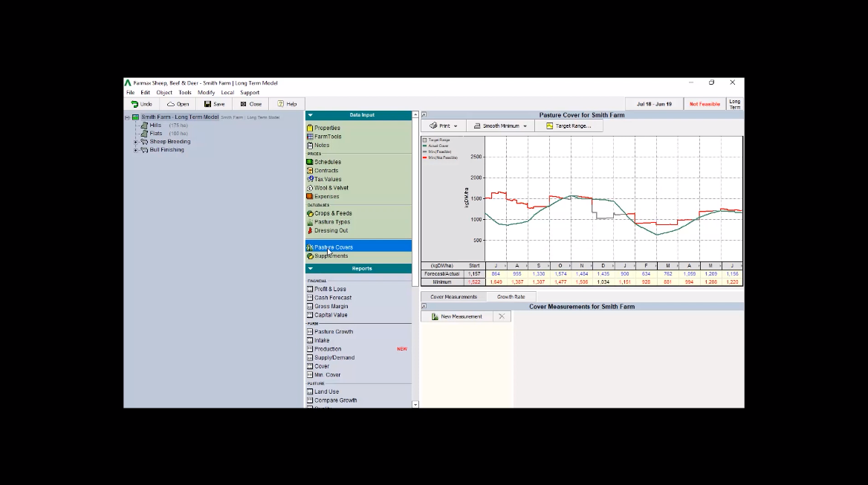Viewport: 868px width, 485px height.
Task: Click the Profit & Loss report icon
Action: [x=310, y=289]
